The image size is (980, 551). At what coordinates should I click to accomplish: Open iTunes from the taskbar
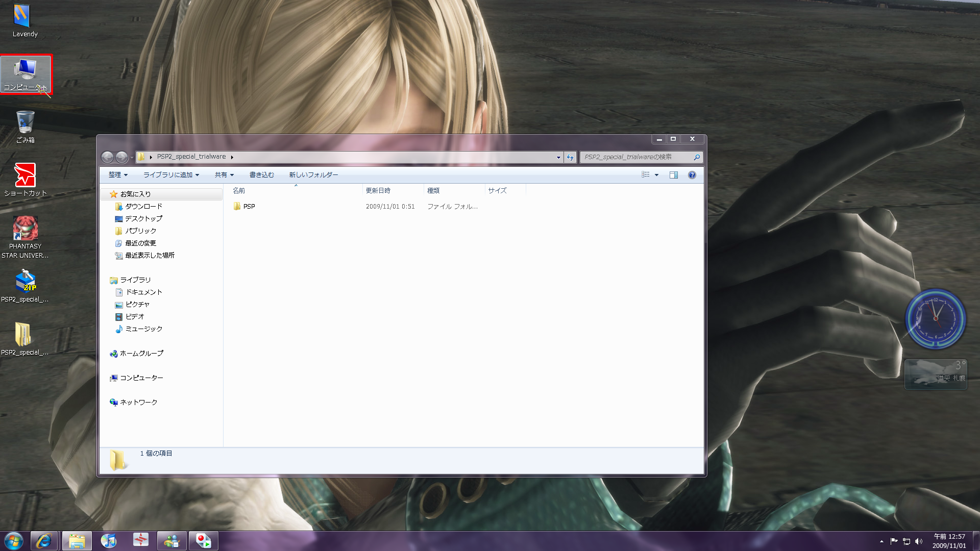click(108, 541)
